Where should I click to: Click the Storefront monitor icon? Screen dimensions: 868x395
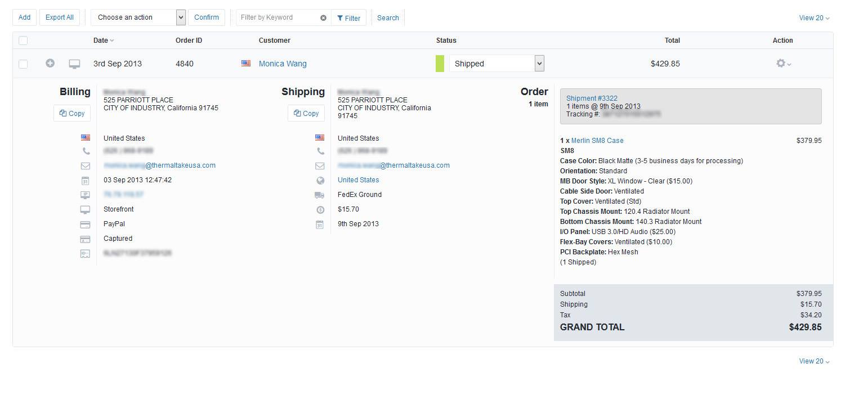[x=85, y=210]
